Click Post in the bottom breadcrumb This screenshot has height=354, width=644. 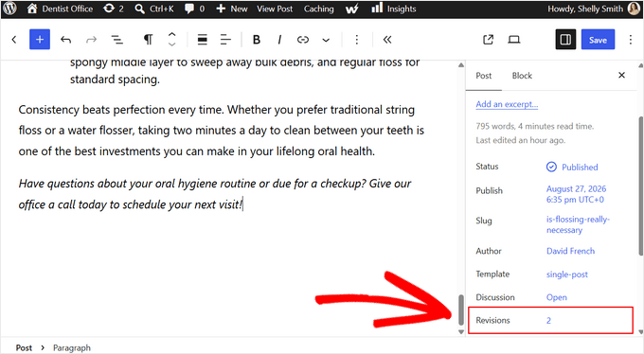[x=24, y=347]
